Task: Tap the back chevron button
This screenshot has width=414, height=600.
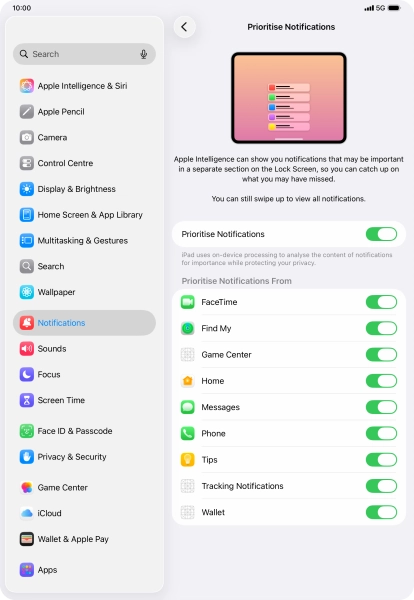Action: click(184, 27)
